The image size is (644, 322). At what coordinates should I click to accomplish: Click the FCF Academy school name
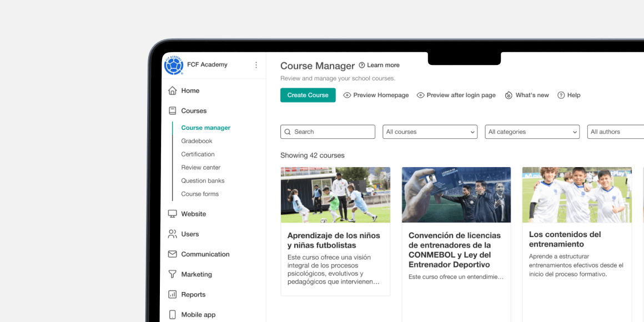[x=207, y=64]
